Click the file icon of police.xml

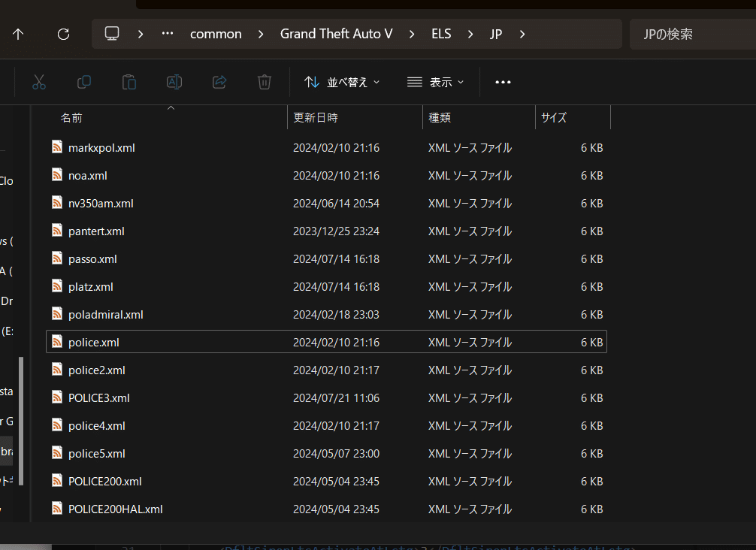tap(57, 342)
